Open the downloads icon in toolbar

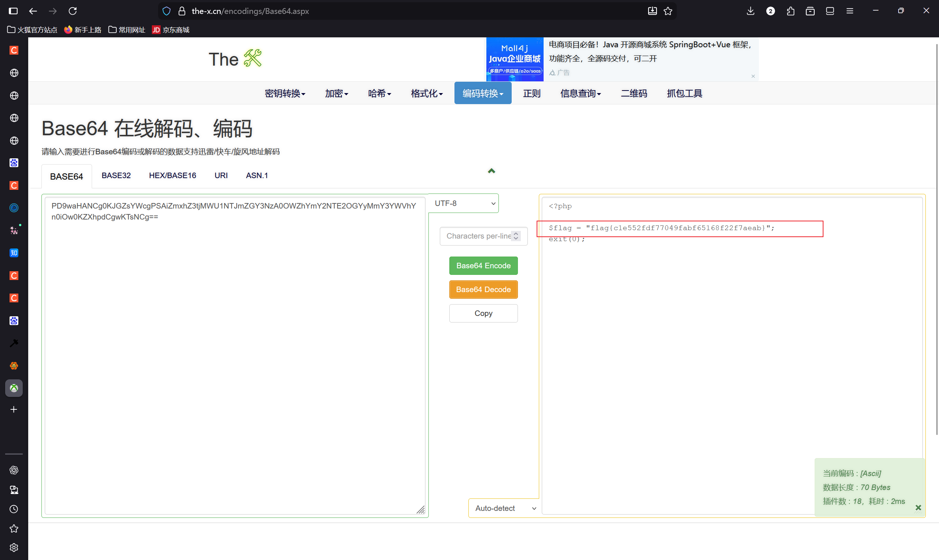tap(750, 11)
